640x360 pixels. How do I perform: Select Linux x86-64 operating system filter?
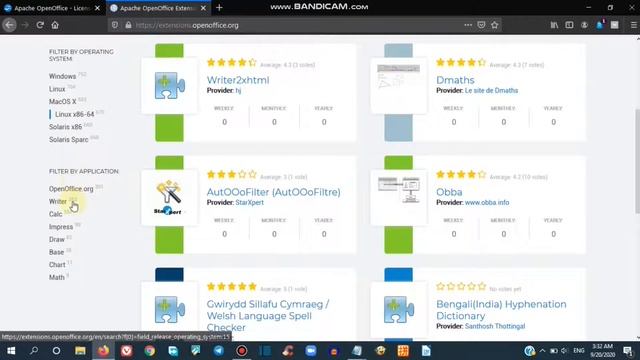[x=75, y=114]
